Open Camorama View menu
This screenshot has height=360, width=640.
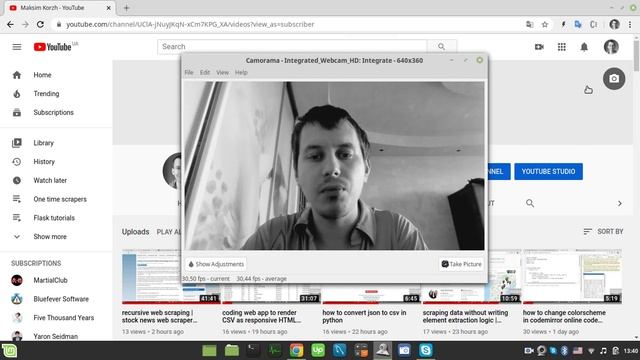(x=222, y=72)
